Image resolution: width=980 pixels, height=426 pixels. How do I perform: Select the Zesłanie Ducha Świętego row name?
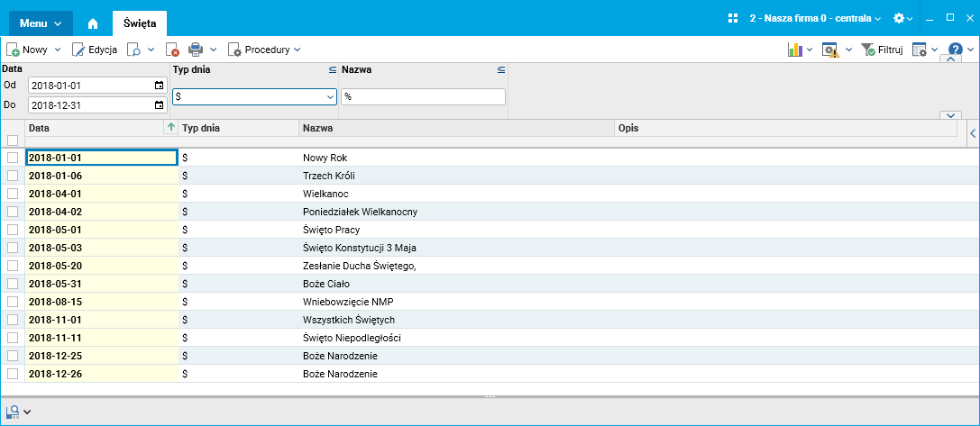[360, 266]
